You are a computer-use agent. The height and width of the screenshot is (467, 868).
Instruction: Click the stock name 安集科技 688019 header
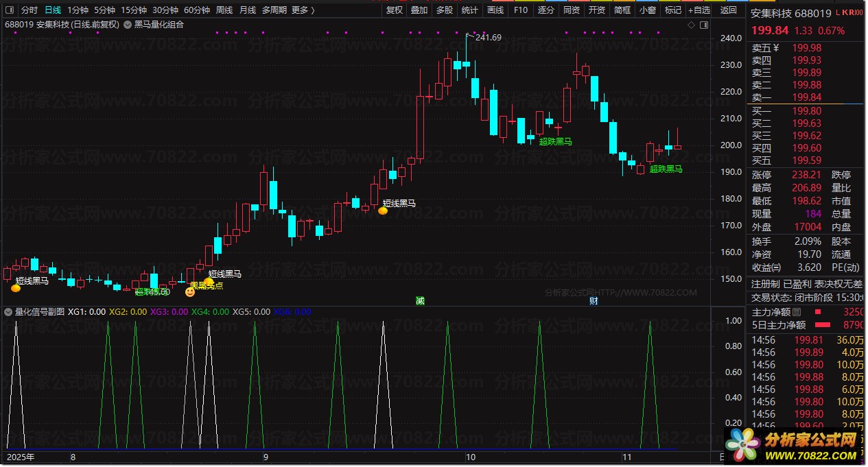[791, 12]
